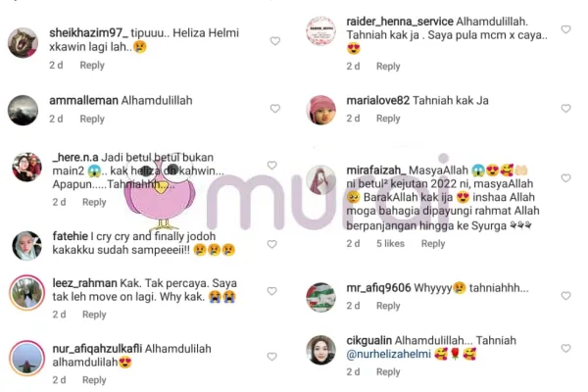Like raider_henna_service's comment
Image resolution: width=588 pixels, height=392 pixels.
tap(565, 29)
